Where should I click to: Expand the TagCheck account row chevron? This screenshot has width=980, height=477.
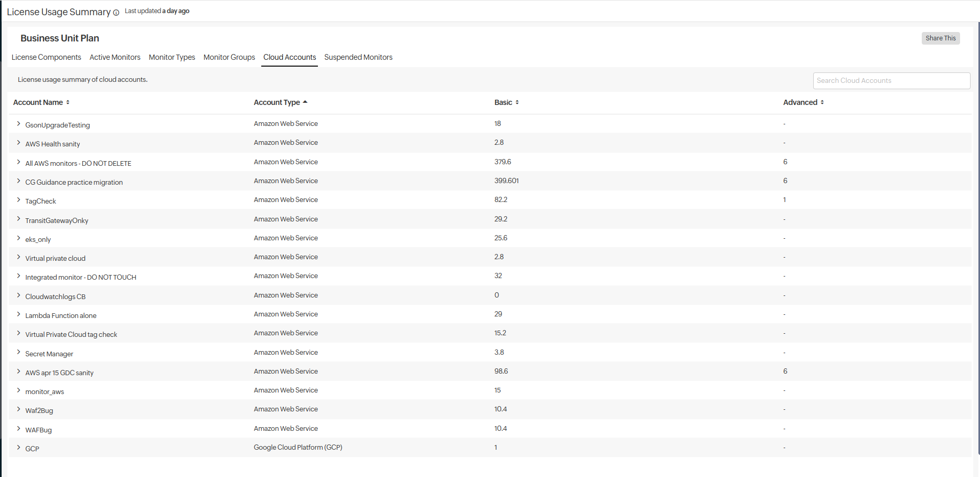coord(18,200)
